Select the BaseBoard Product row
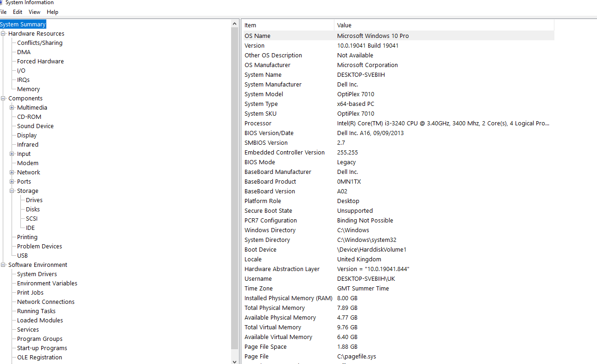 [398, 181]
